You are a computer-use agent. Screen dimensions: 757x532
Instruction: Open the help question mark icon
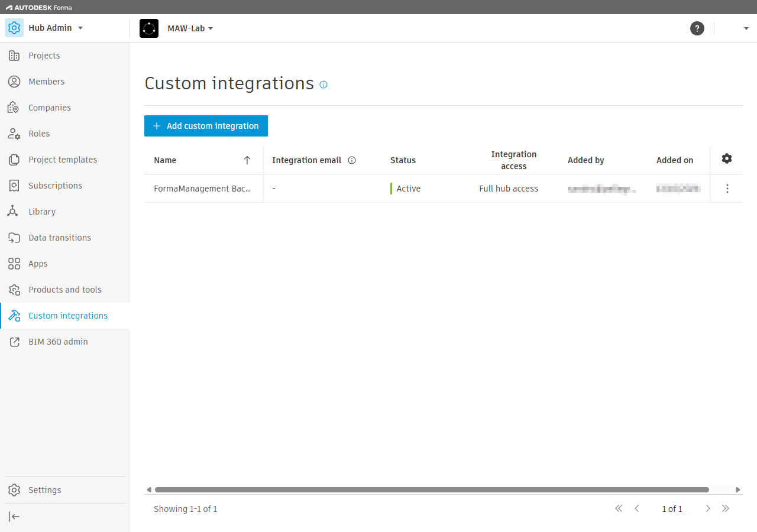pos(697,28)
